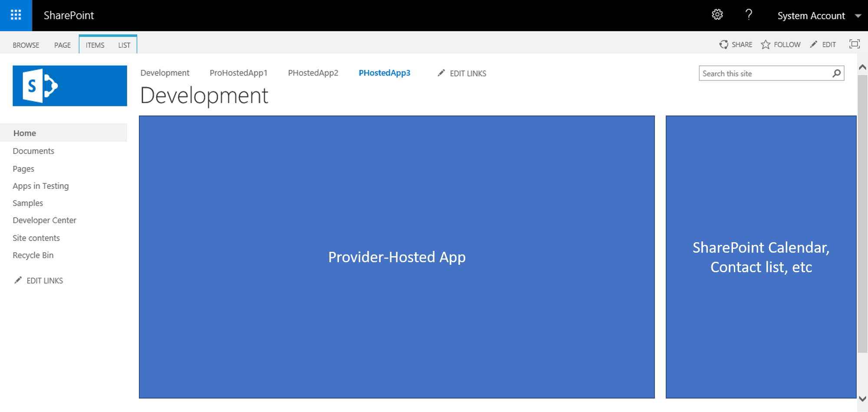The image size is (868, 412).
Task: Open ProHostedApp1 navigation link
Action: click(238, 73)
